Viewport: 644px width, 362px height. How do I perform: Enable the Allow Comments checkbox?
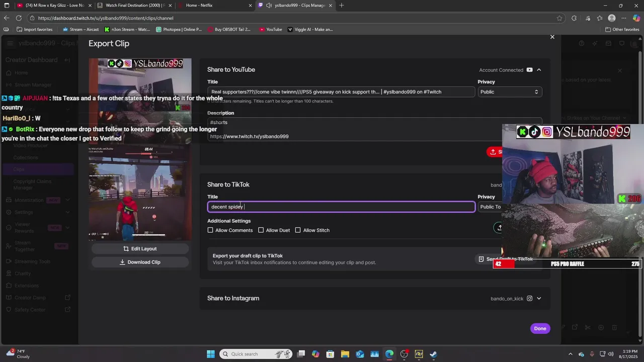pyautogui.click(x=210, y=230)
